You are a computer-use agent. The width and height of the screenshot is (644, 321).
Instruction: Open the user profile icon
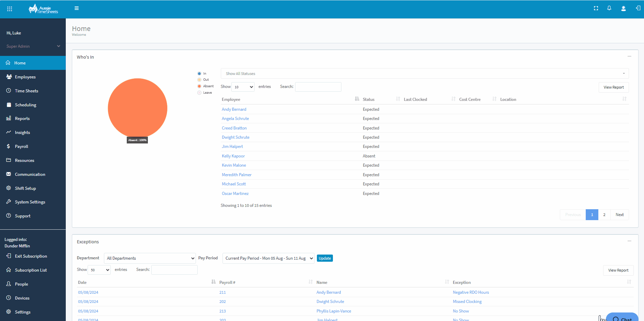click(624, 9)
